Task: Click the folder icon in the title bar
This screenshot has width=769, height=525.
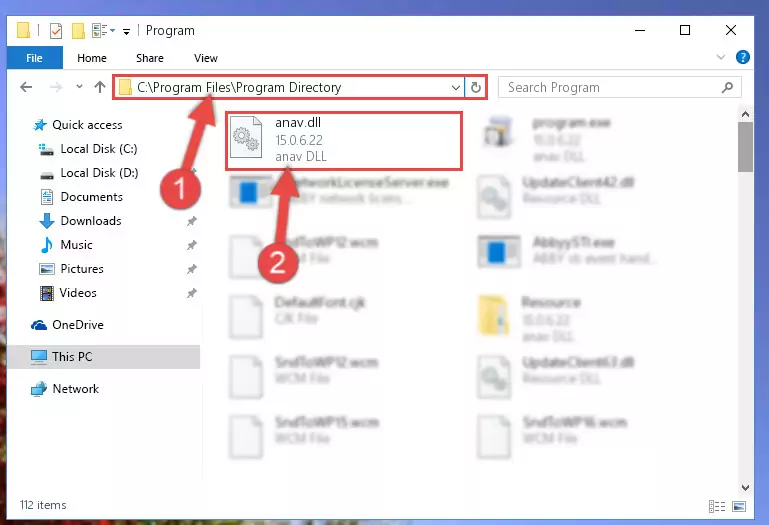Action: [x=23, y=30]
